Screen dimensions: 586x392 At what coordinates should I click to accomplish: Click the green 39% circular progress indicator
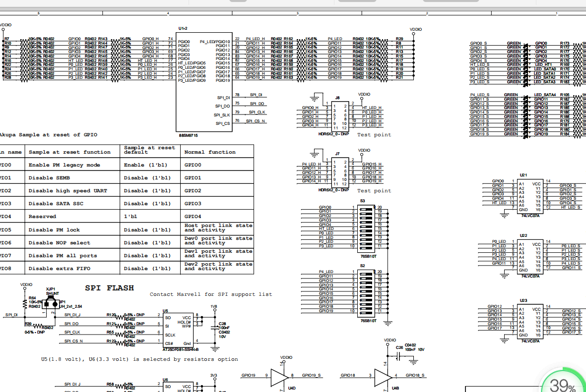pyautogui.click(x=564, y=382)
